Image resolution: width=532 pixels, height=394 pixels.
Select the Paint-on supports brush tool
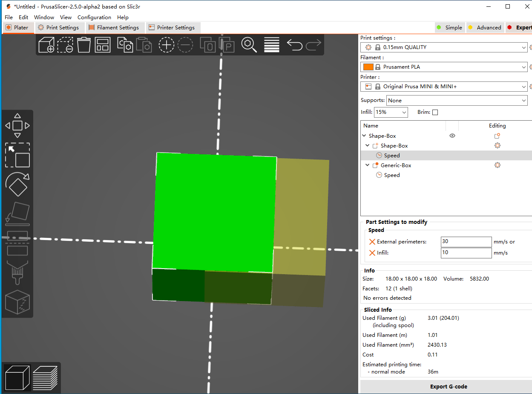click(x=17, y=272)
